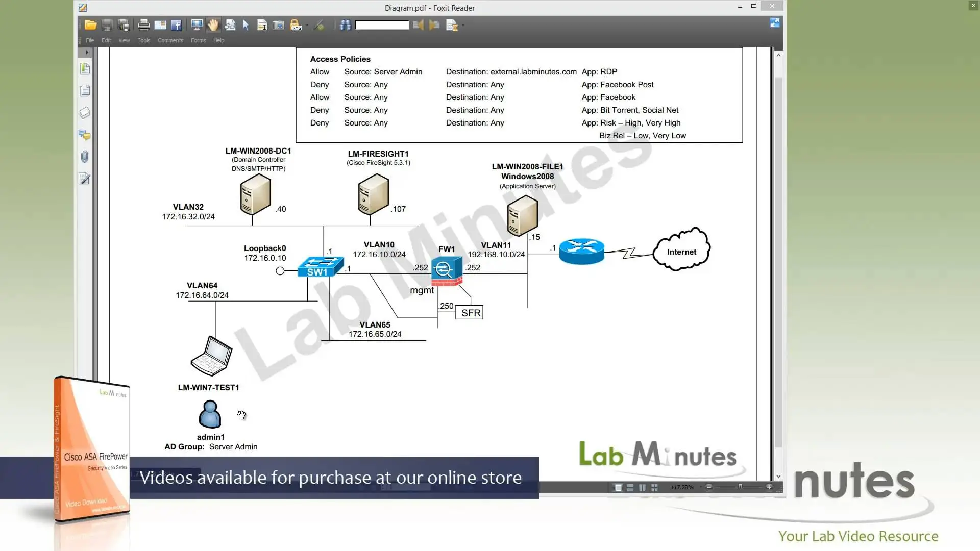Click the page-with-glasses toolbar icon
The image size is (980, 551).
point(230,24)
